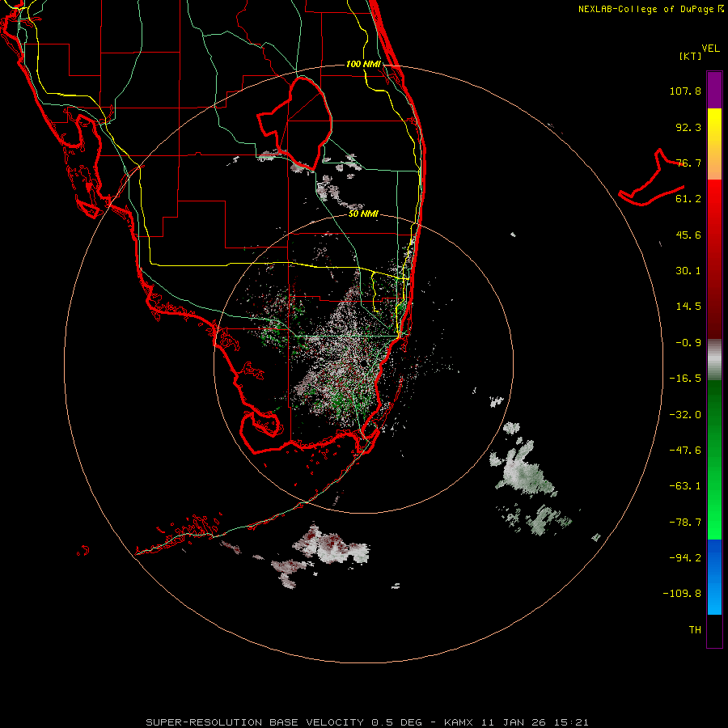This screenshot has height=728, width=728.
Task: Click the large radar echo south of the Keys
Action: pos(331,545)
